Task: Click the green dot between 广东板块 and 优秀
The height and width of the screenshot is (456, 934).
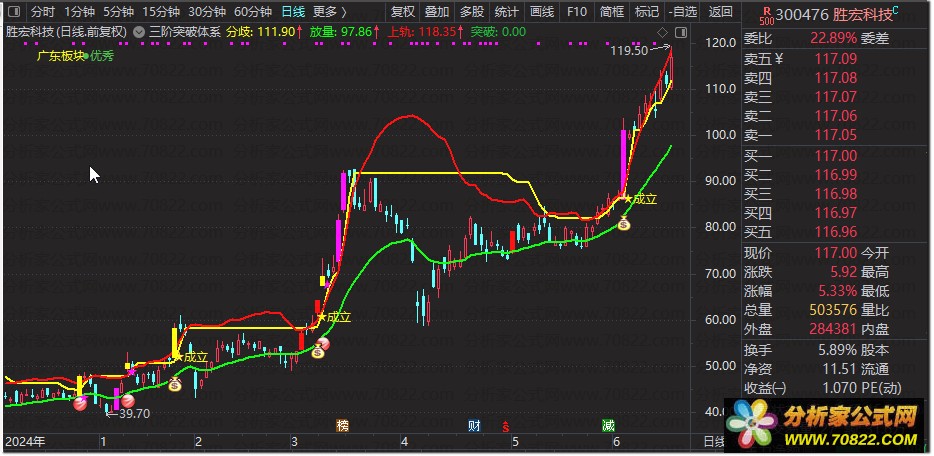Action: pyautogui.click(x=87, y=56)
